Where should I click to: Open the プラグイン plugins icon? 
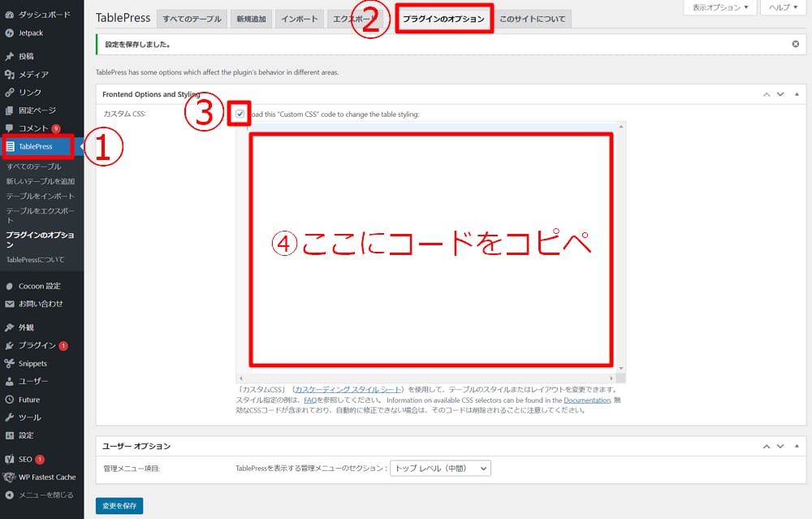coord(10,344)
